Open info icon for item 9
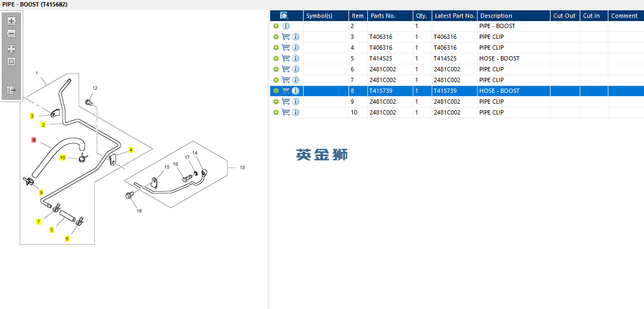The height and width of the screenshot is (309, 644). pyautogui.click(x=296, y=102)
